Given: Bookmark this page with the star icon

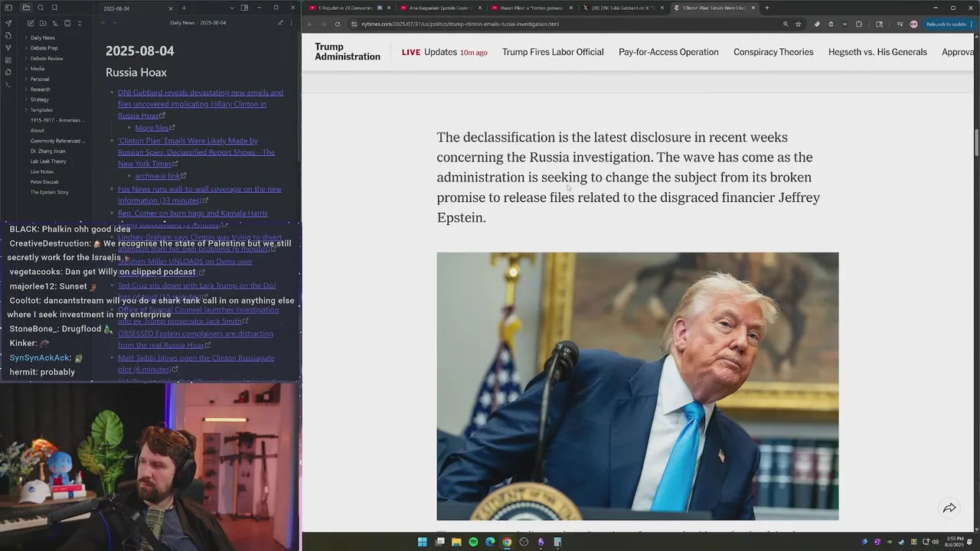Looking at the screenshot, I should tap(798, 24).
